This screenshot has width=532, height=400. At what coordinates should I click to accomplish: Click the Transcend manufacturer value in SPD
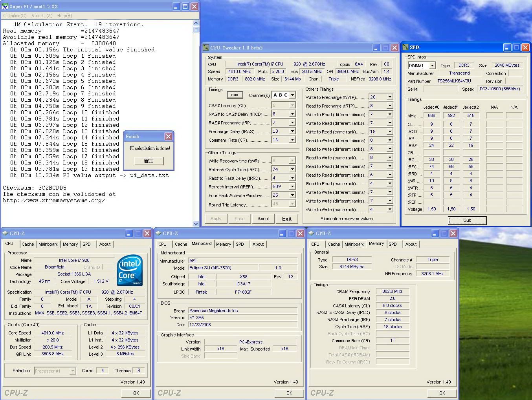click(459, 73)
